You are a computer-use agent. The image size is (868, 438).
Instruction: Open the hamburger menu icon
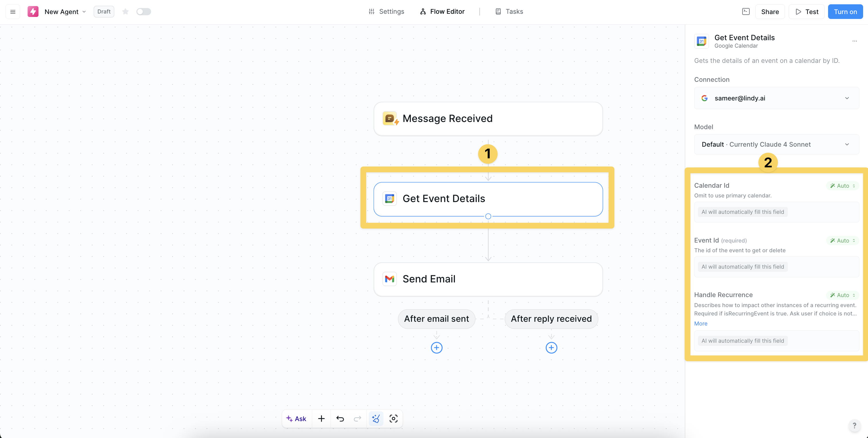click(13, 12)
